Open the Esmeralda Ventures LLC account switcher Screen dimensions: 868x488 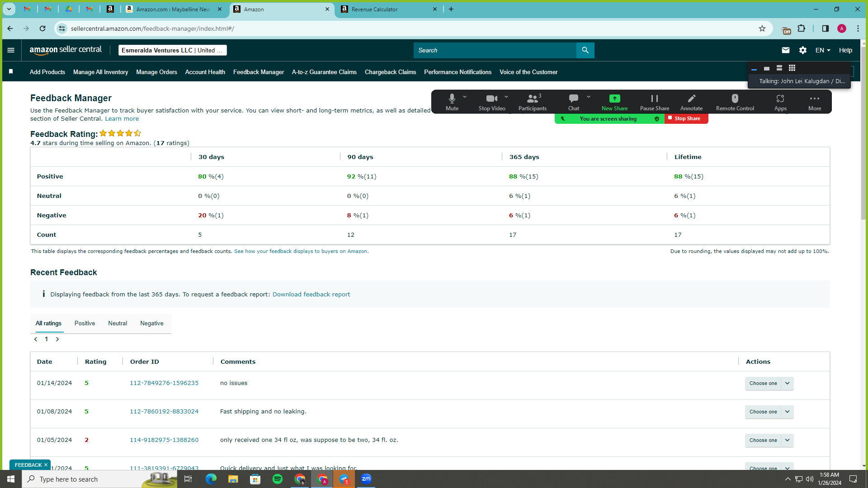[173, 50]
